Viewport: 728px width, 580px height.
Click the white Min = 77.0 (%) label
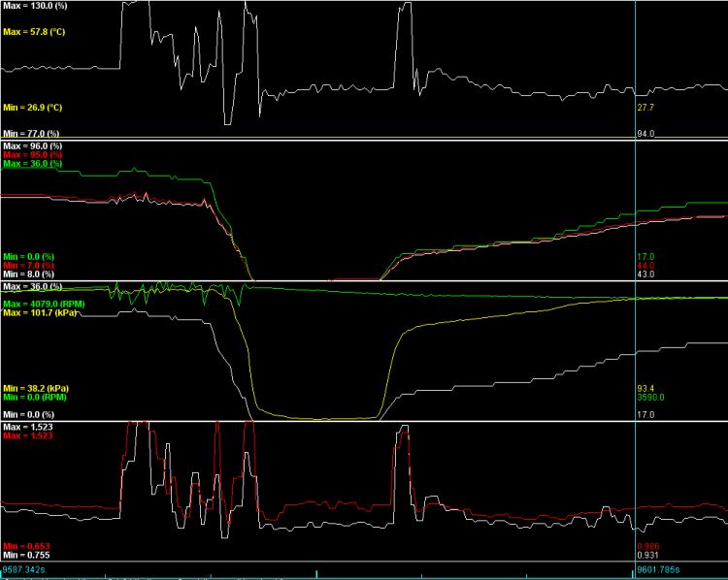coord(31,133)
